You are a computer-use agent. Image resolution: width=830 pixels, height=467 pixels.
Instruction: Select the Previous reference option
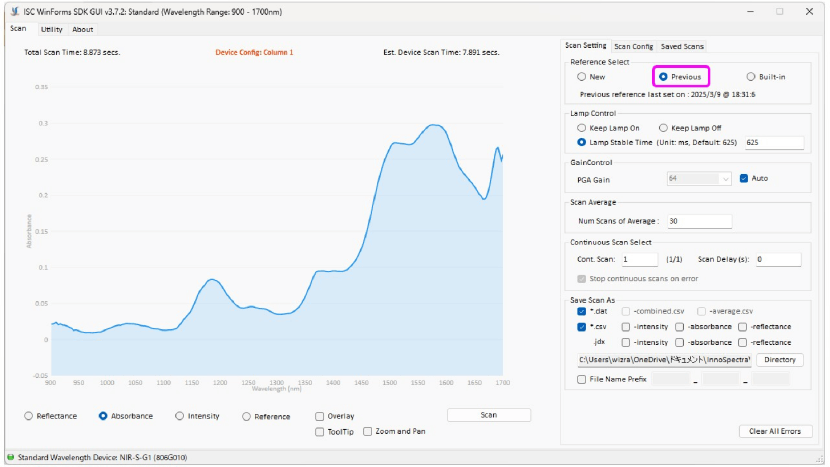pos(663,76)
